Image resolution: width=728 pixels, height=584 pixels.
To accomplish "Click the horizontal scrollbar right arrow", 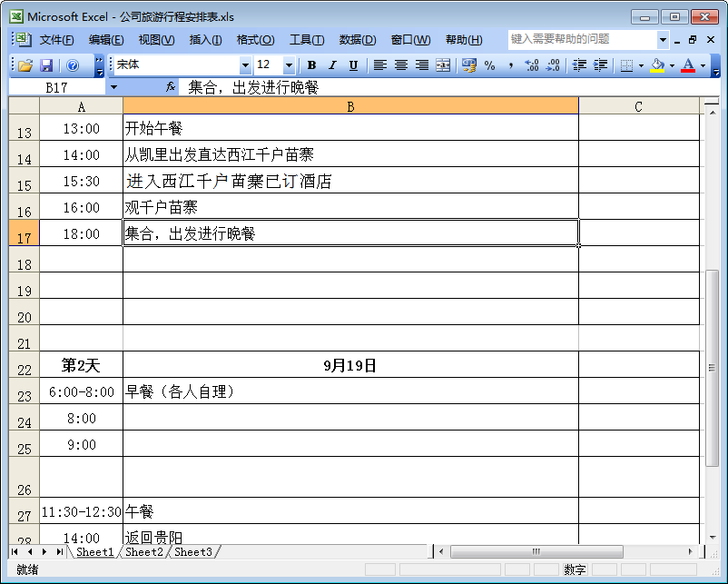I will (691, 552).
